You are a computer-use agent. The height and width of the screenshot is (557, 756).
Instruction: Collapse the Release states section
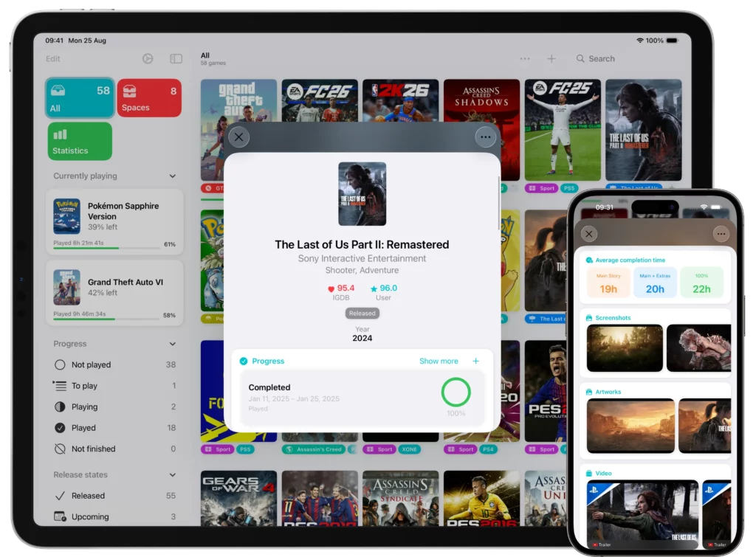tap(173, 475)
